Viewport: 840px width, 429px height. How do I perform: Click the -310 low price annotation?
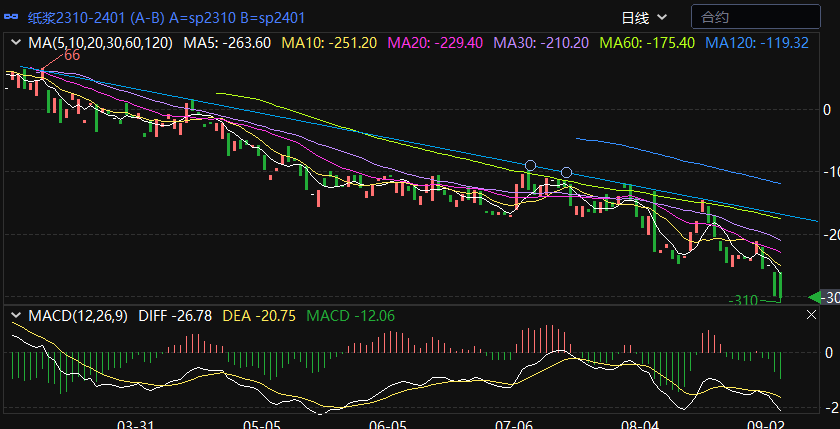coord(743,300)
